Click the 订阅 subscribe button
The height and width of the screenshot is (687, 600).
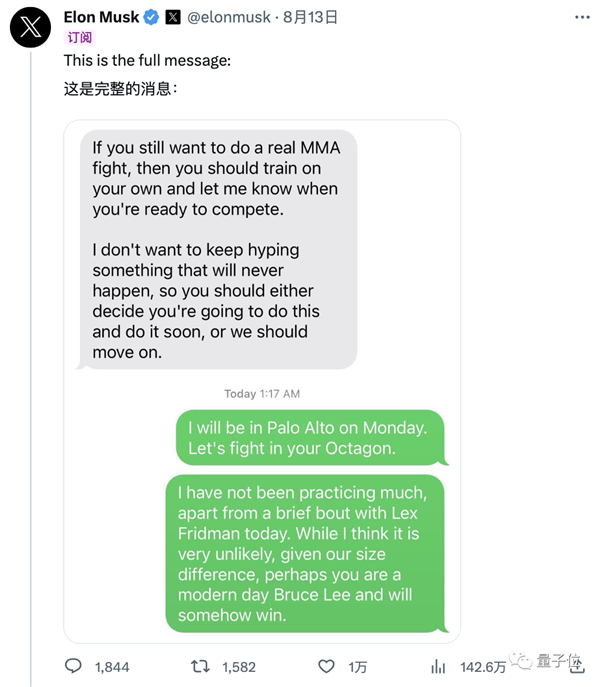[x=79, y=37]
